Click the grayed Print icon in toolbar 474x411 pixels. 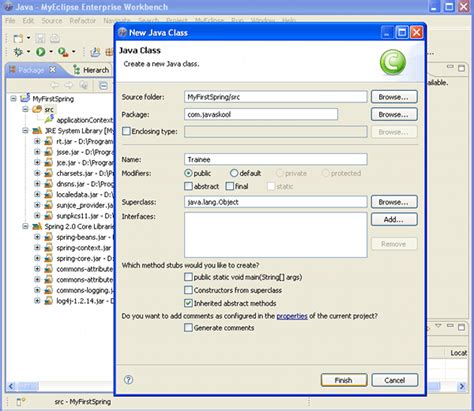(x=55, y=38)
